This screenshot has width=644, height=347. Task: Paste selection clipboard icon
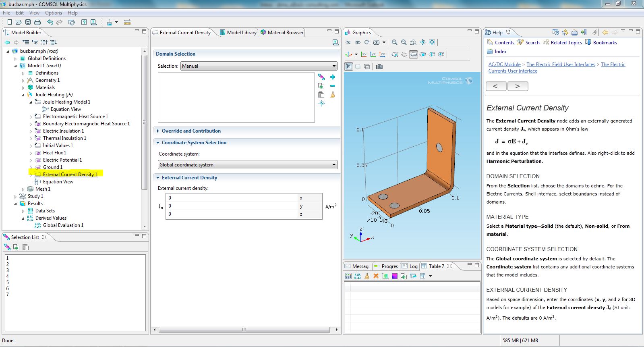321,95
